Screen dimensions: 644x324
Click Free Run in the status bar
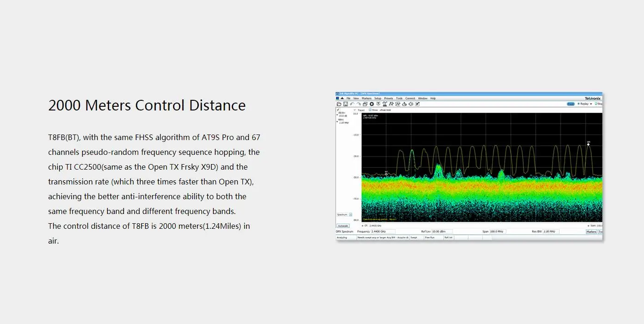click(x=430, y=238)
